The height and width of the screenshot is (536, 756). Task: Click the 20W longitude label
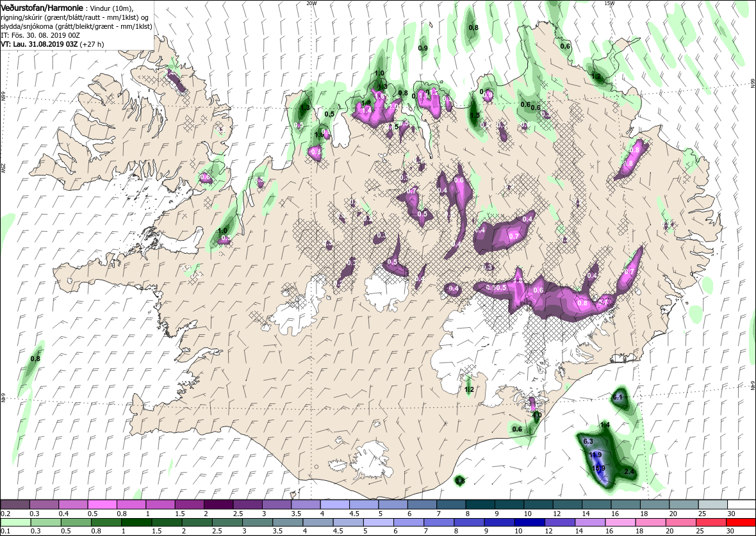click(311, 3)
